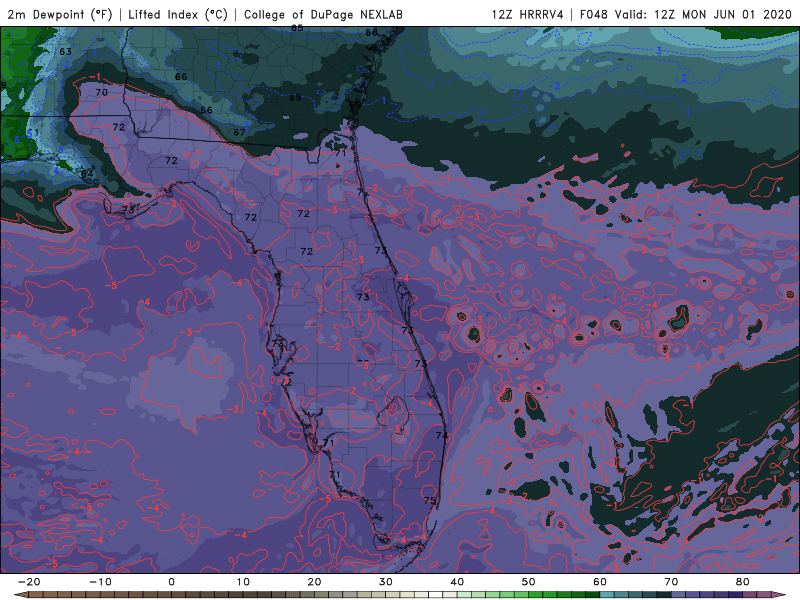The width and height of the screenshot is (800, 600).
Task: Click the 80 label on the color scale
Action: tap(743, 582)
